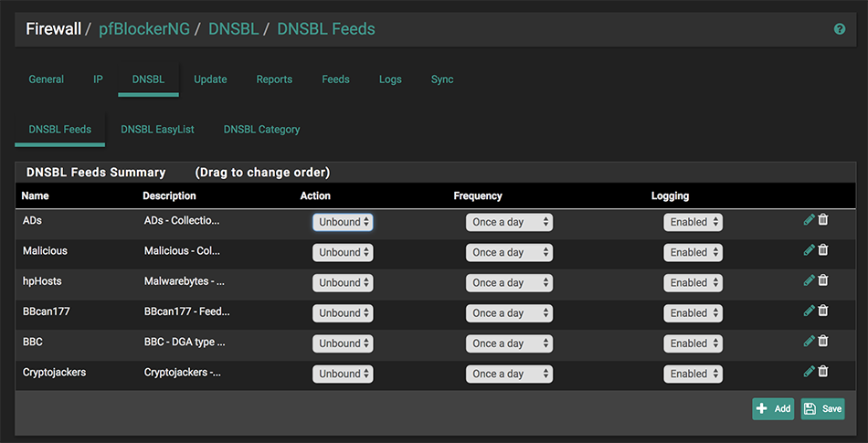Click the help question mark icon
This screenshot has width=868, height=443.
tap(840, 29)
